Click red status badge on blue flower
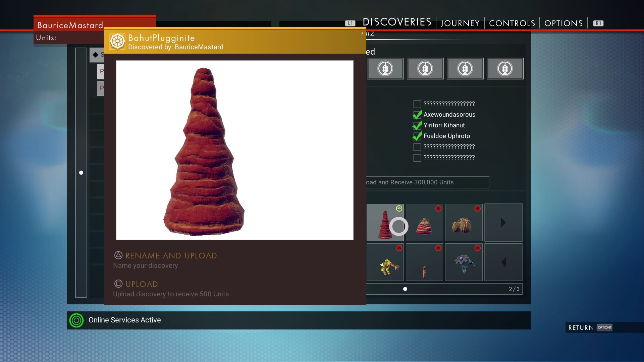This screenshot has width=644, height=362. [478, 248]
